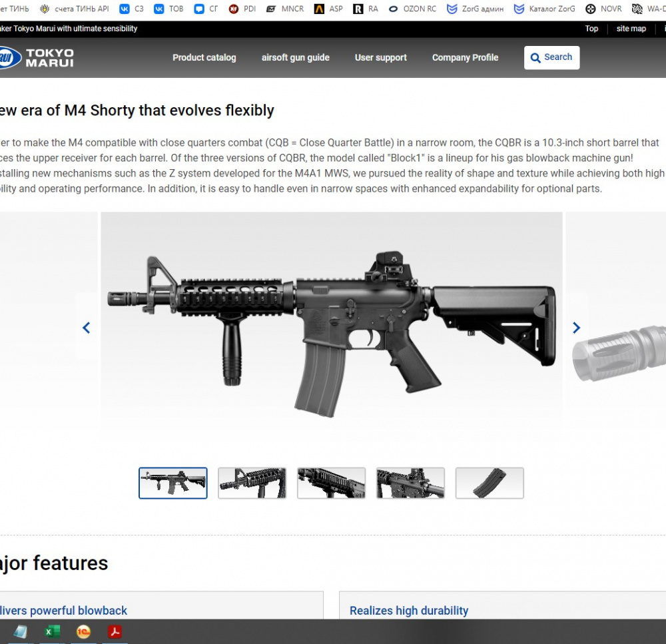
Task: Open the site map link
Action: pyautogui.click(x=631, y=29)
